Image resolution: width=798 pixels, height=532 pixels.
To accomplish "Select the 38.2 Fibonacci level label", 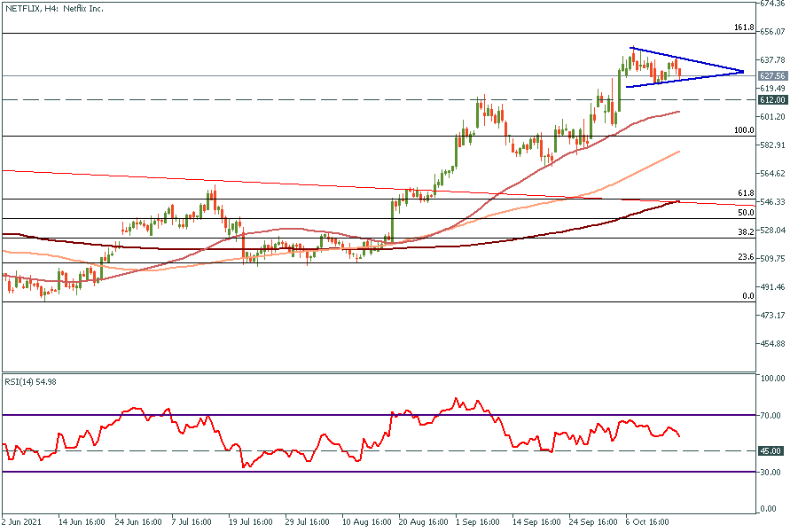I will 746,231.
